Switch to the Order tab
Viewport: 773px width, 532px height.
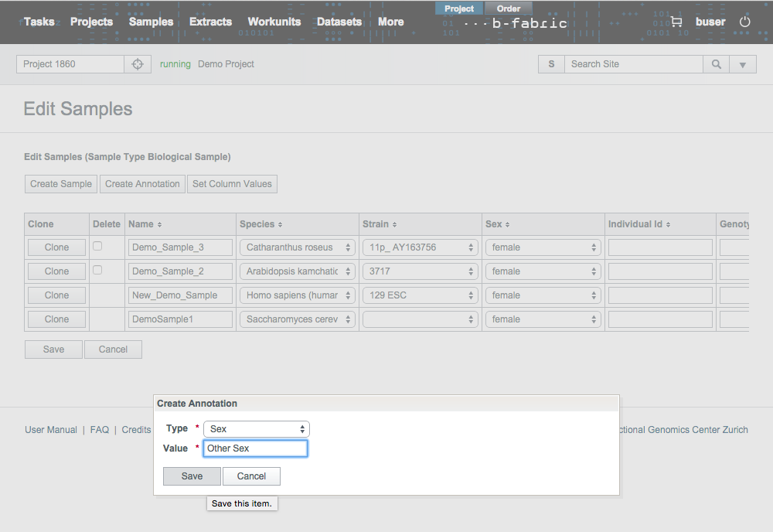(x=508, y=9)
